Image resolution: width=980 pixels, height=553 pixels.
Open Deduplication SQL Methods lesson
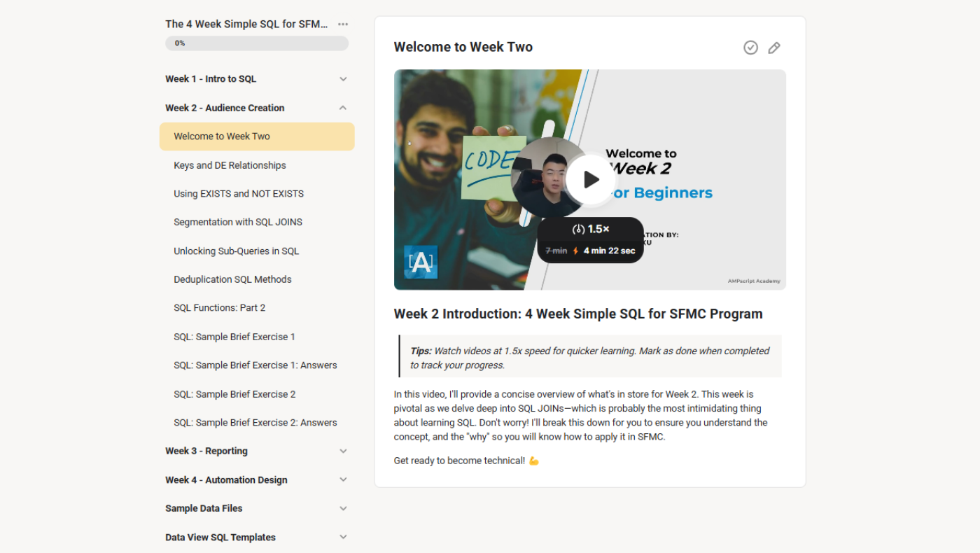[x=232, y=279]
